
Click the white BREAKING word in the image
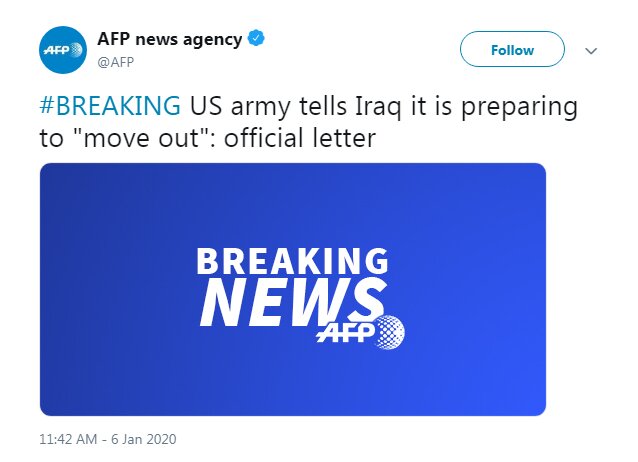pyautogui.click(x=293, y=261)
